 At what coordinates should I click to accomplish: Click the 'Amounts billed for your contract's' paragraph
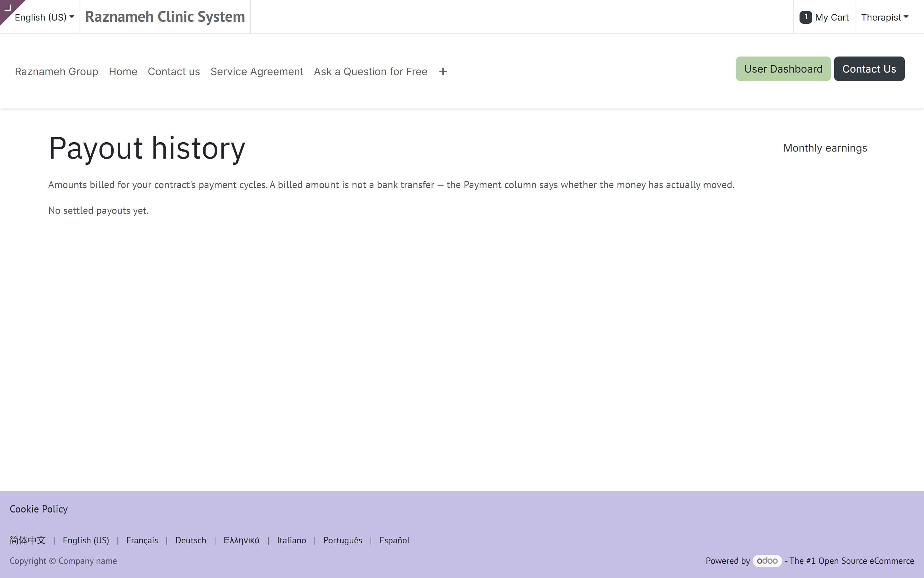(391, 185)
